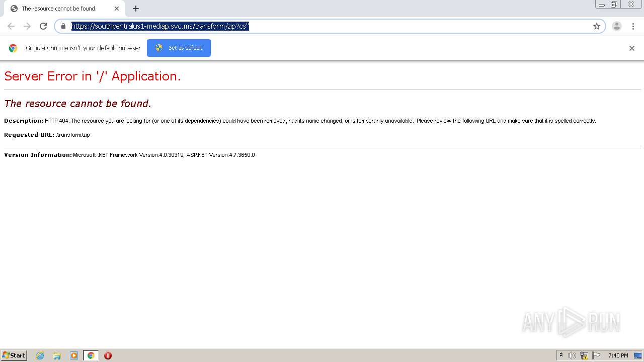Open a new tab with the plus icon
The image size is (644, 362).
tap(136, 9)
